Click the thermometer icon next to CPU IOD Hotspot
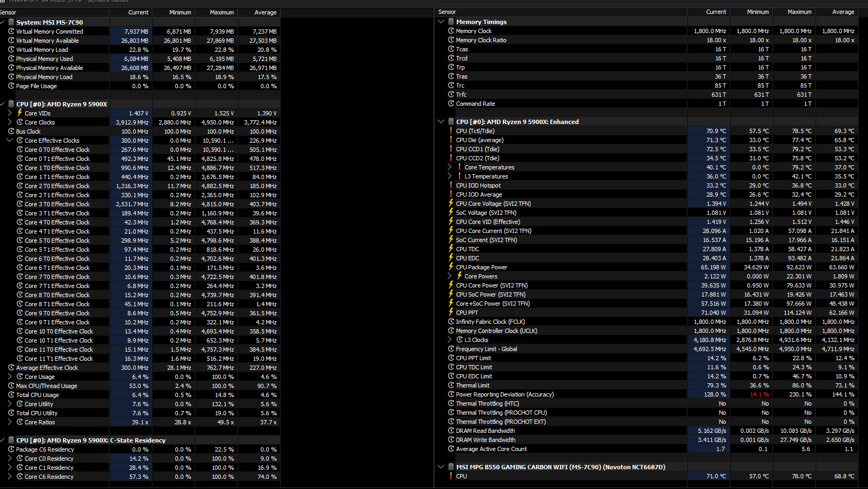868x489 pixels. 451,185
